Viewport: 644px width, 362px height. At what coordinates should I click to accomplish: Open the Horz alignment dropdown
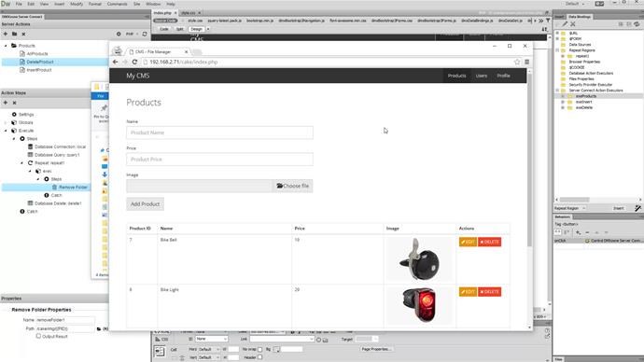point(209,349)
